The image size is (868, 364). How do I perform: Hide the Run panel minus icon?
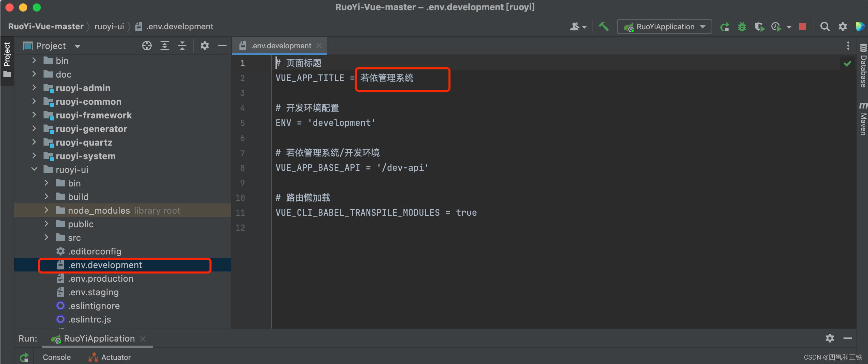coord(847,338)
